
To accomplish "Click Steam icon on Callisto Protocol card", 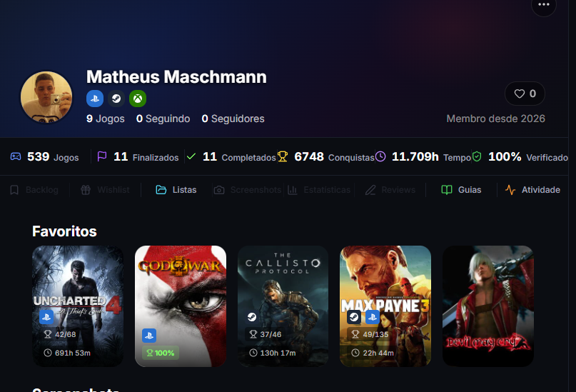I will [252, 317].
